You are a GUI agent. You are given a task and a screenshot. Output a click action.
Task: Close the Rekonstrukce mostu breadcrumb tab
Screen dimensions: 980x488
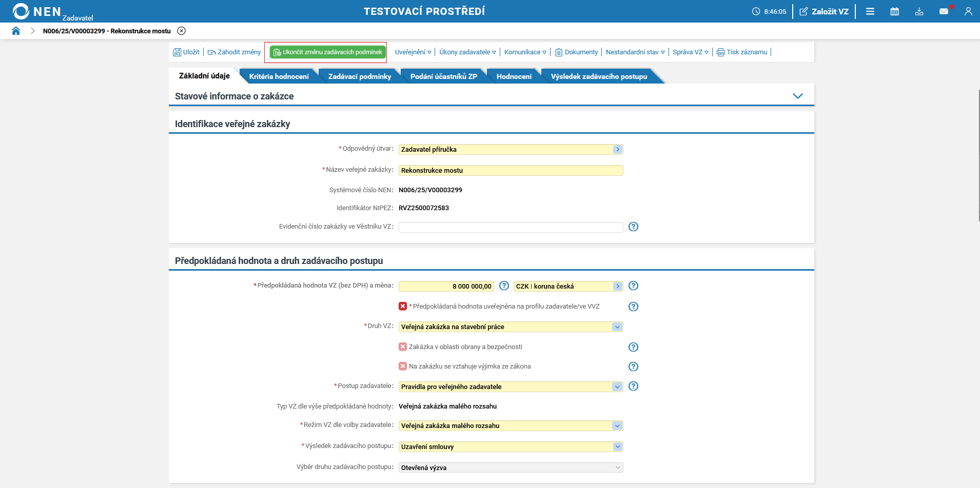[182, 31]
